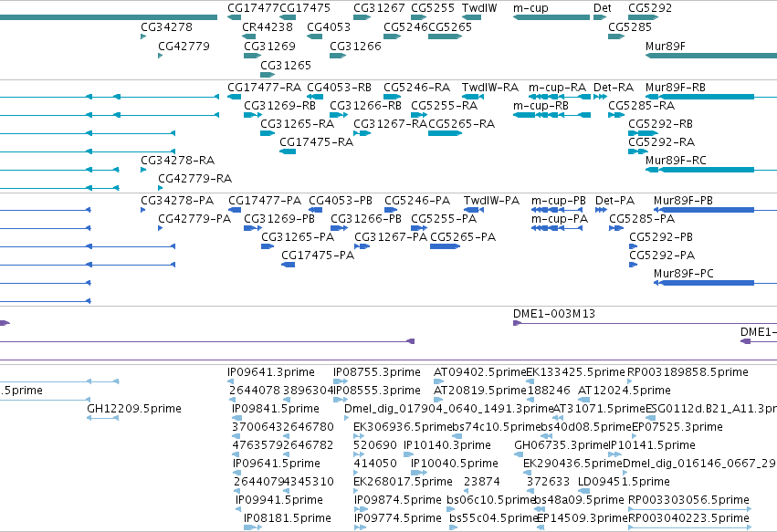Select the CG42779 gene label
The height and width of the screenshot is (532, 777).
pyautogui.click(x=184, y=47)
